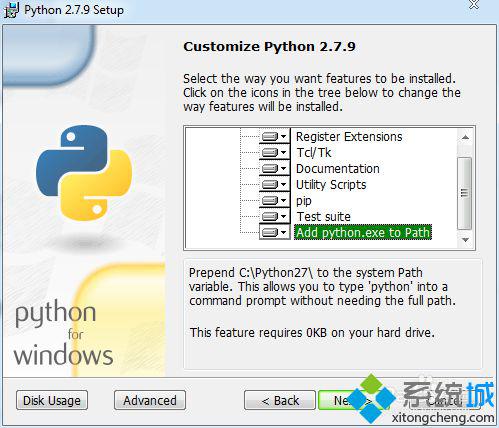Proceed with the Next button

(353, 400)
